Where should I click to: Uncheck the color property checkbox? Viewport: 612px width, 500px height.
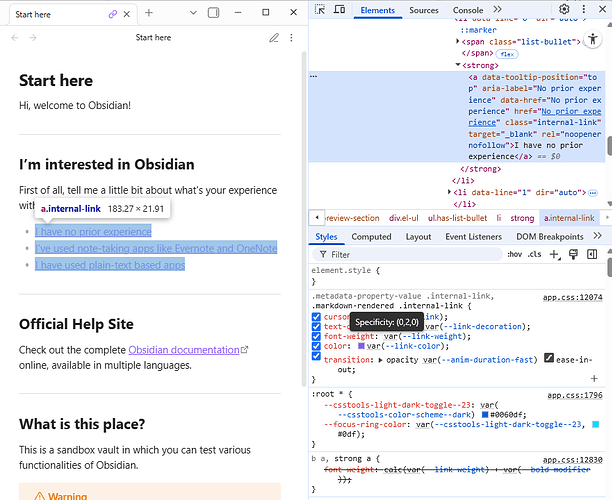pos(318,347)
